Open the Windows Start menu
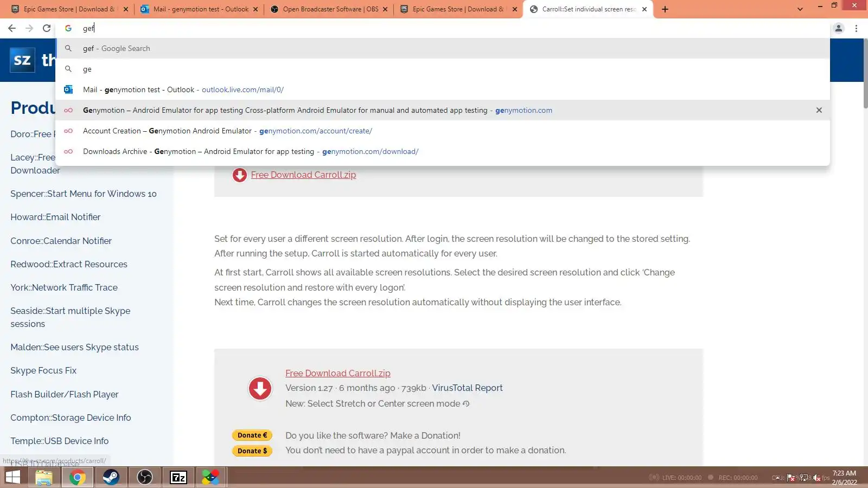This screenshot has width=868, height=488. [x=12, y=477]
